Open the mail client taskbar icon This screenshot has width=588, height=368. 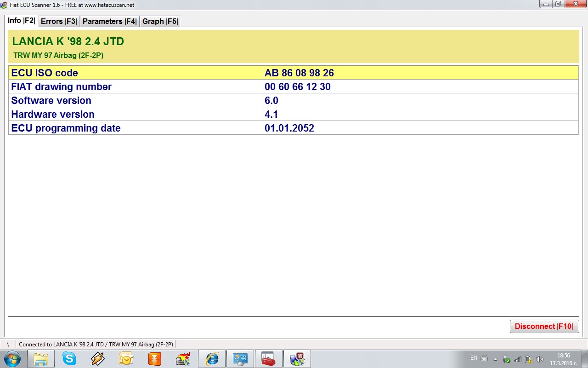pos(126,359)
